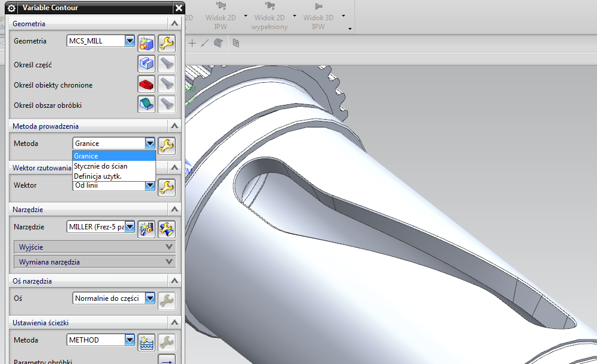Select Granice from the method list
The height and width of the screenshot is (364, 597).
click(114, 155)
